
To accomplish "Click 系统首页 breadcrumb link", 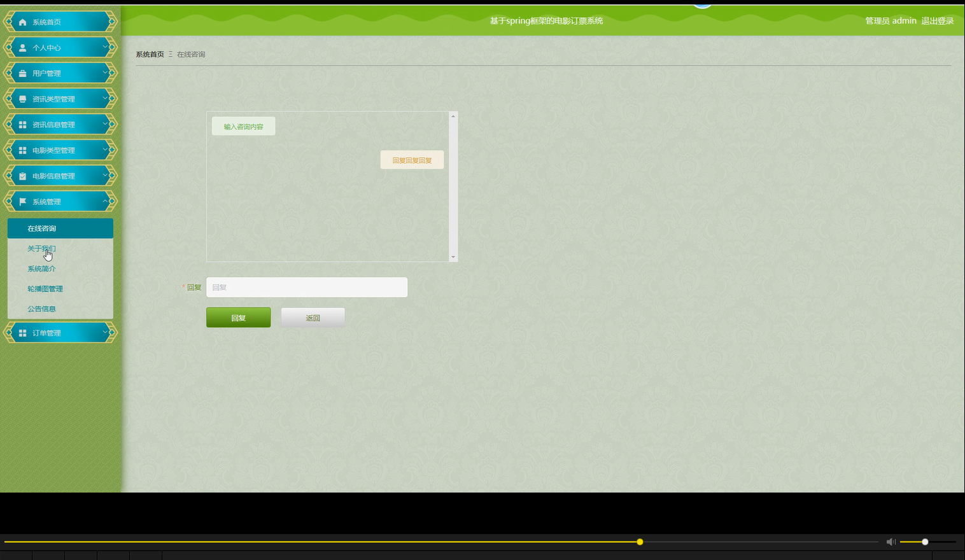I will [x=150, y=54].
